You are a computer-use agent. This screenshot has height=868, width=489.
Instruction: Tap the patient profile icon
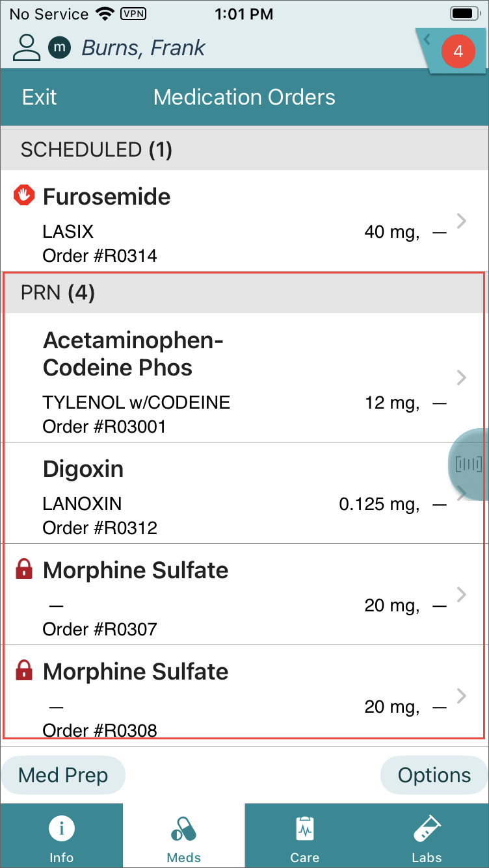[x=27, y=47]
